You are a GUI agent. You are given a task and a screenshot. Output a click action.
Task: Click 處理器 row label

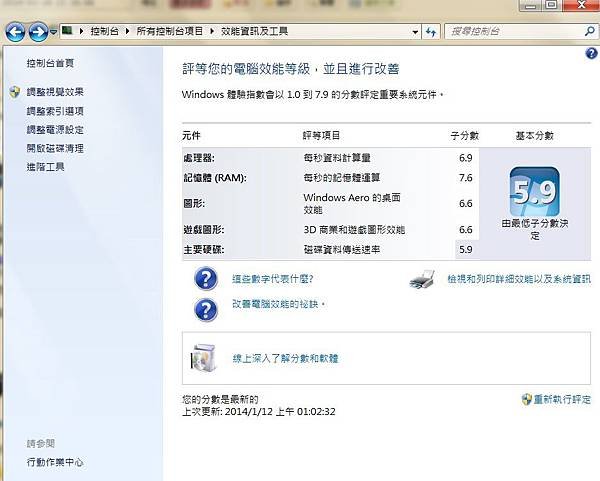199,158
